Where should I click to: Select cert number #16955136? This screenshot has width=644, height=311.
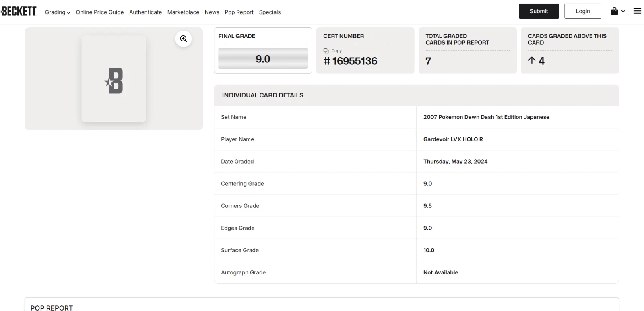(x=350, y=61)
